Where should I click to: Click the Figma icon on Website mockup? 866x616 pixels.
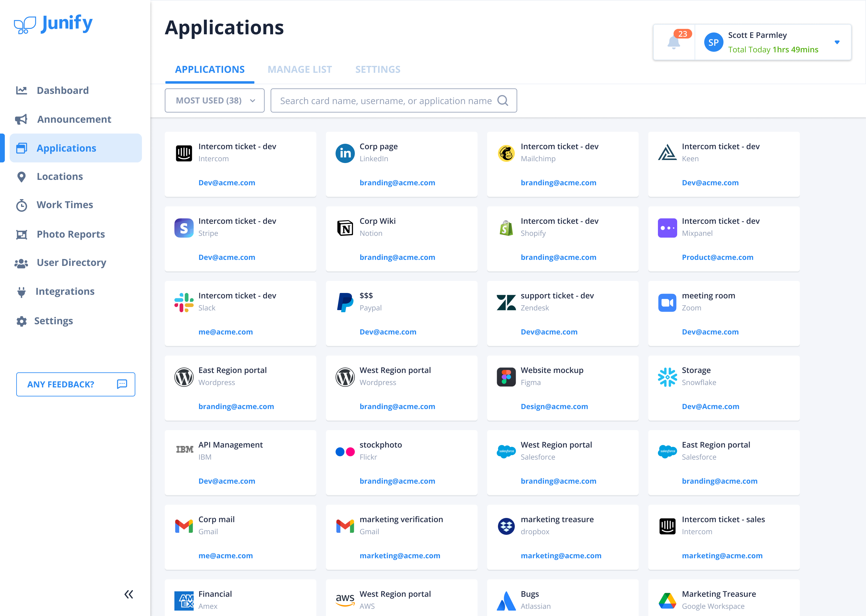pos(506,377)
